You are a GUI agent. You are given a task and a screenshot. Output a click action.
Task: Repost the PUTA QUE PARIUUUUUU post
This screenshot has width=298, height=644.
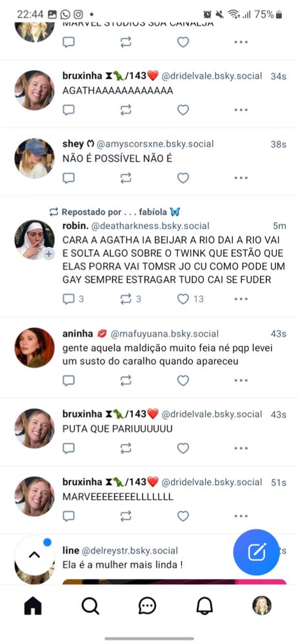[x=126, y=448]
